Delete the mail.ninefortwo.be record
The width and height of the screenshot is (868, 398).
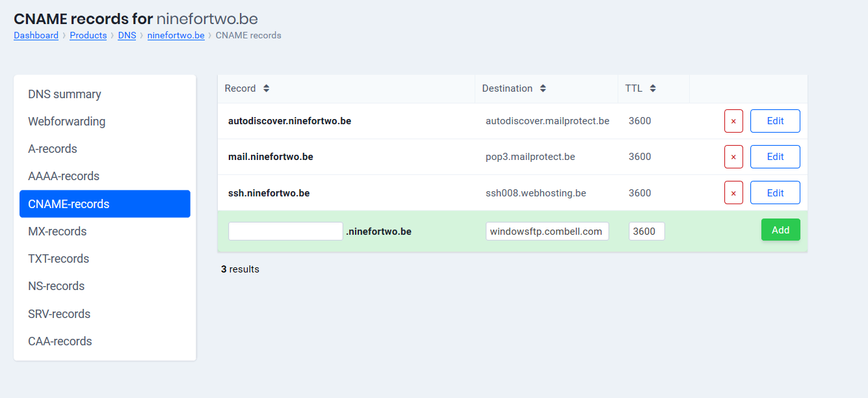[x=733, y=157]
